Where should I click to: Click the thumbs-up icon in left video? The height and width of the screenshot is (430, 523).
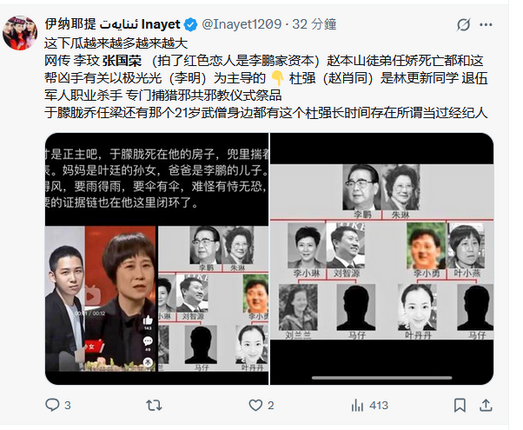click(x=147, y=321)
